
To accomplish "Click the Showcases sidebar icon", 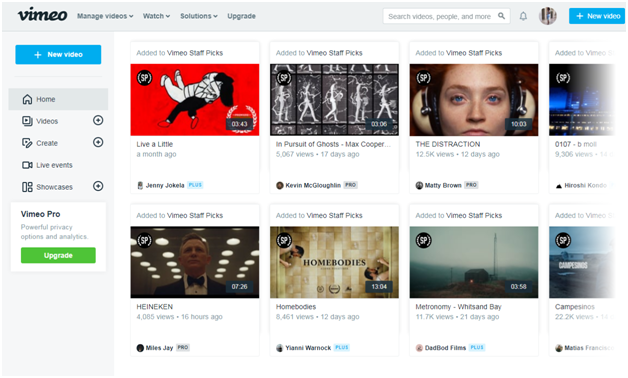I will pos(27,187).
